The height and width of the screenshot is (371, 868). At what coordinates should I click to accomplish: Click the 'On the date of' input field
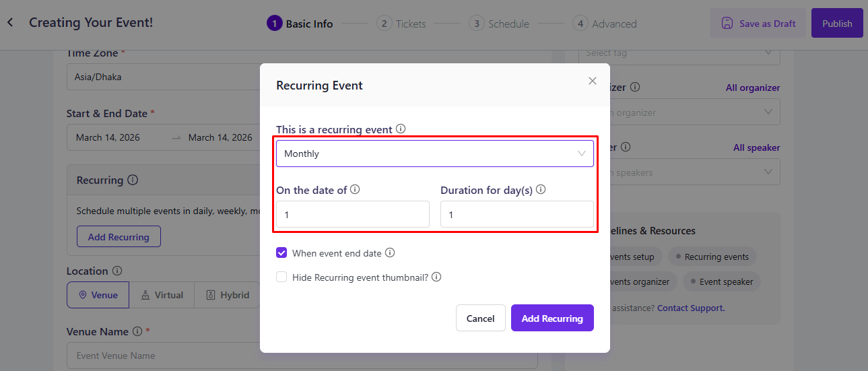click(x=352, y=214)
